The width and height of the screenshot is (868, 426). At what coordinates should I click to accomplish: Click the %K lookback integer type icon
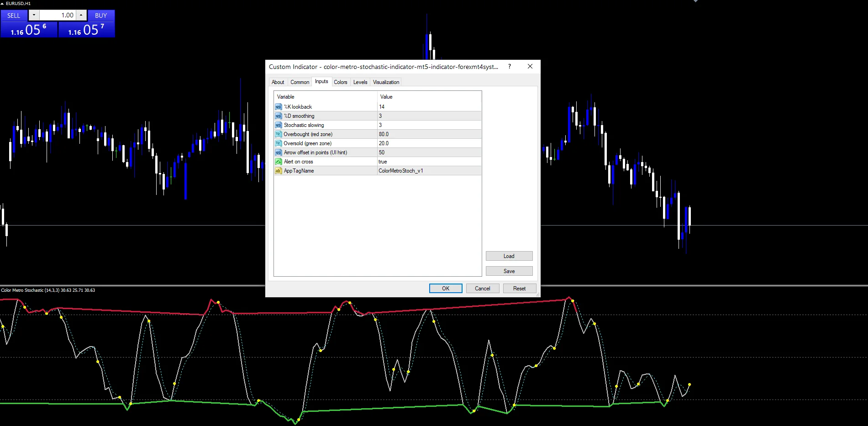(x=278, y=107)
